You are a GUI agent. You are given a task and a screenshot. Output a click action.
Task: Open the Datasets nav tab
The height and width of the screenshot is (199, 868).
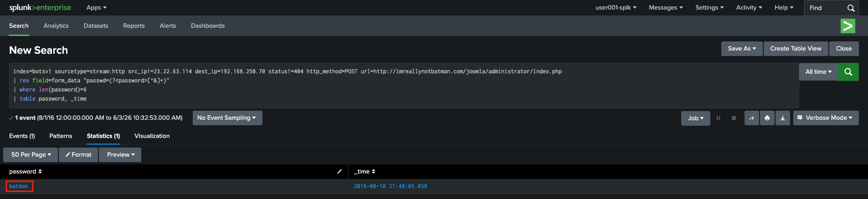96,26
